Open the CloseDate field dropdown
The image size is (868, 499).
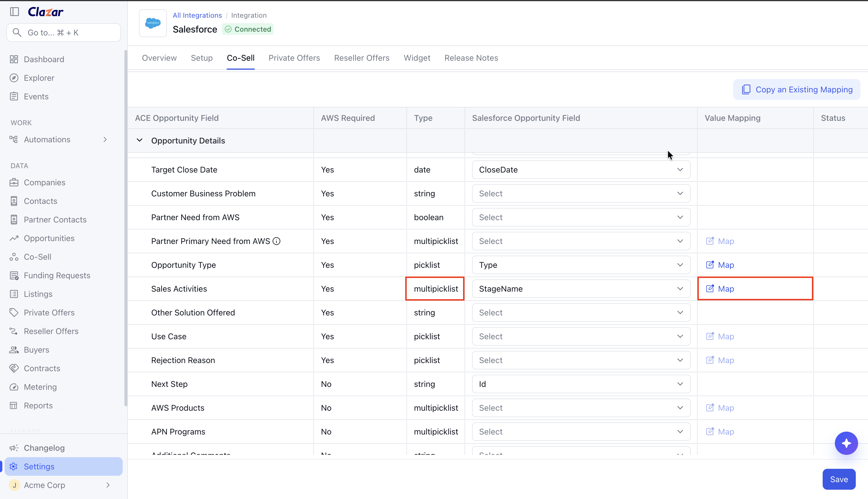click(581, 170)
